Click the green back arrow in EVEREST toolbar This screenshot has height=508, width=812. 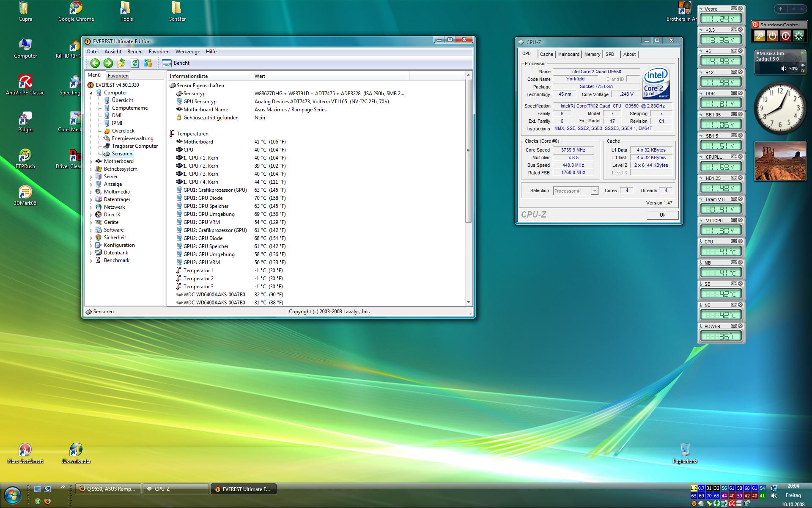coord(95,63)
